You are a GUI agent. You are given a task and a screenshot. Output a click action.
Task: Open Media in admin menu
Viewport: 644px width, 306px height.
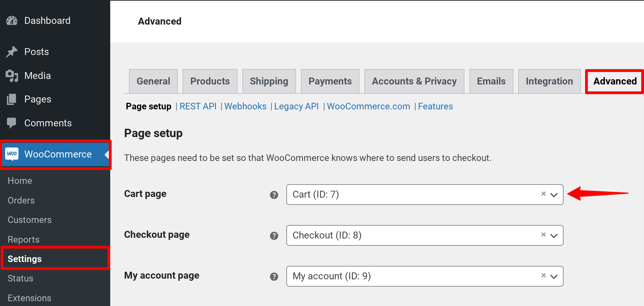[55, 76]
